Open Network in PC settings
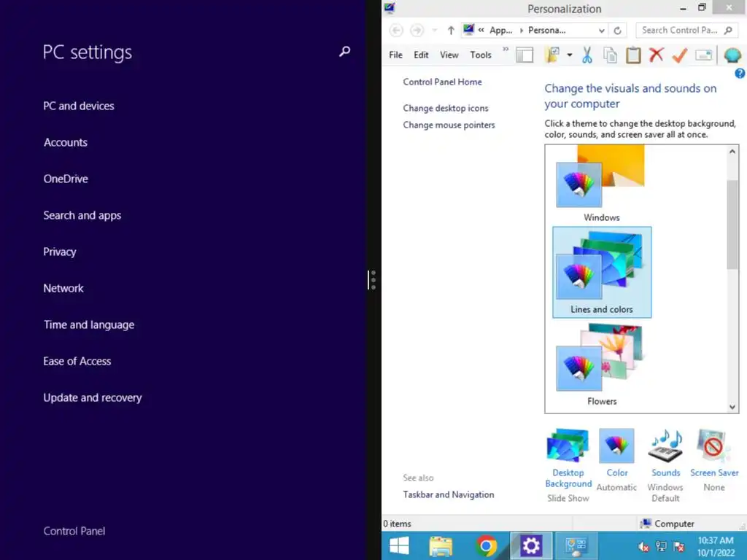 tap(63, 288)
